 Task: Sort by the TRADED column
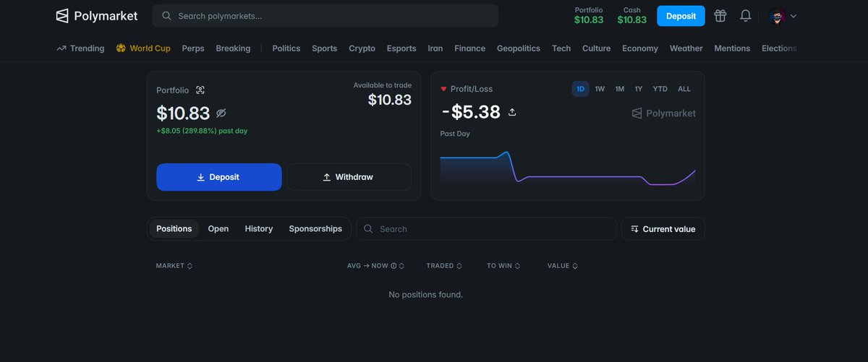pos(444,266)
